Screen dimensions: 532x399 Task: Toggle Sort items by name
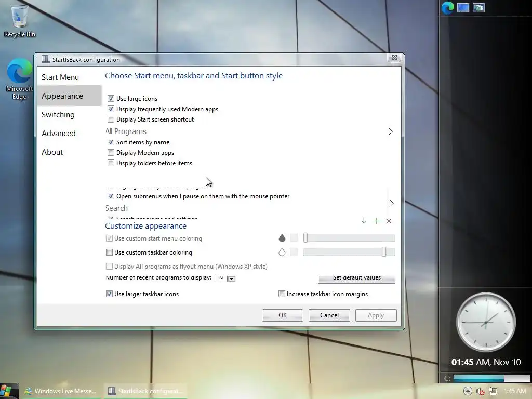coord(111,142)
